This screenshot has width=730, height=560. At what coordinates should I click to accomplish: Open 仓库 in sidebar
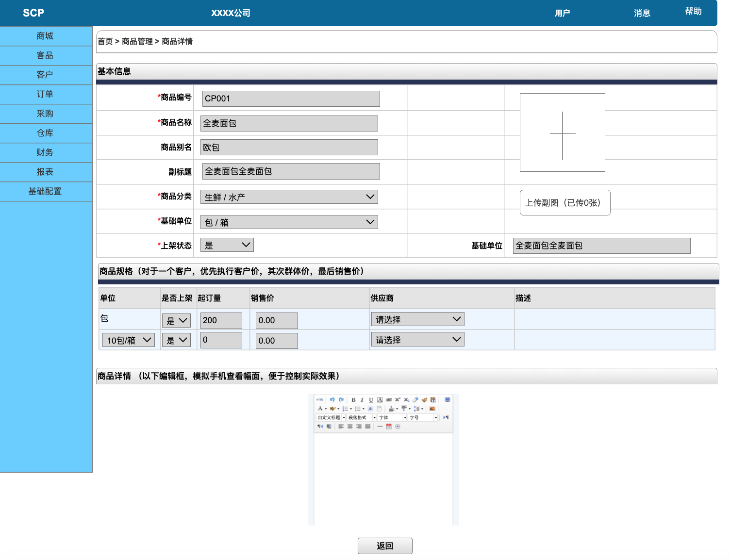46,133
